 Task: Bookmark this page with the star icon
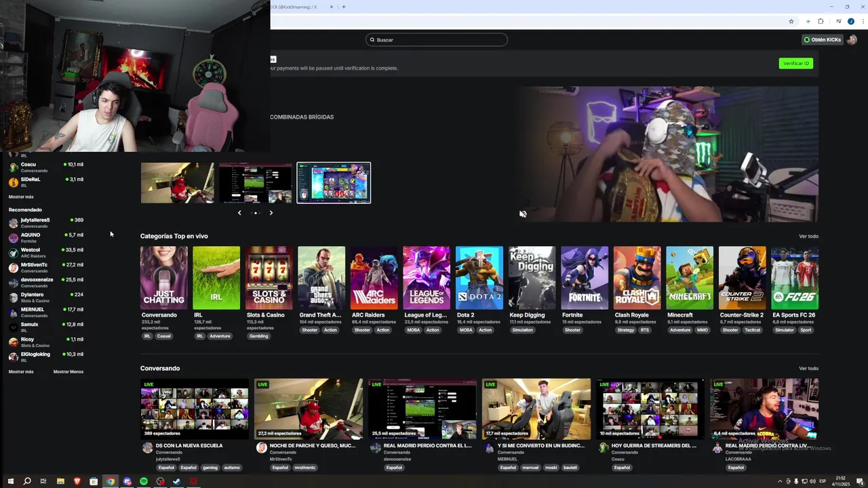point(791,21)
